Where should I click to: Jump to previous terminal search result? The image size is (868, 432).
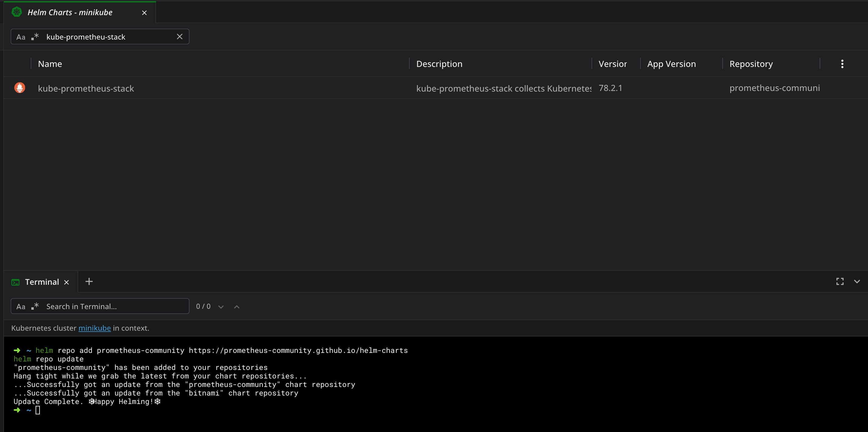pos(237,307)
